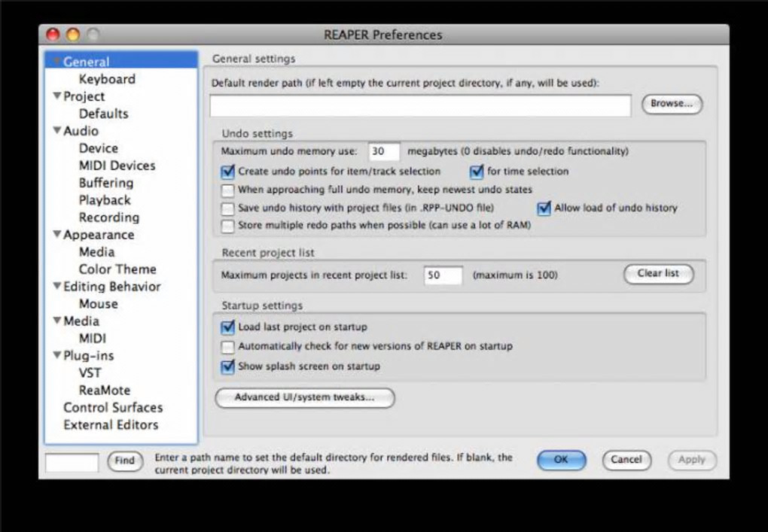Focus the preferences search field
This screenshot has height=532, width=768.
click(72, 462)
